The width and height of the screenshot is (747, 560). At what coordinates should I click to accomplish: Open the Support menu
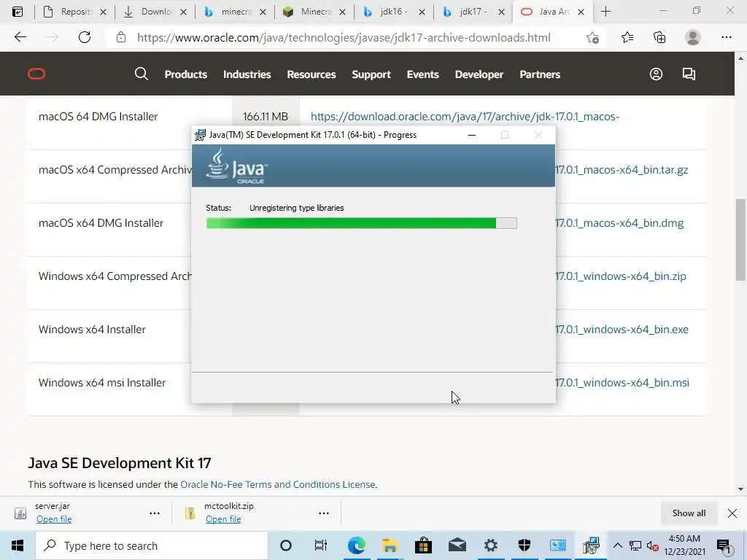pyautogui.click(x=371, y=74)
